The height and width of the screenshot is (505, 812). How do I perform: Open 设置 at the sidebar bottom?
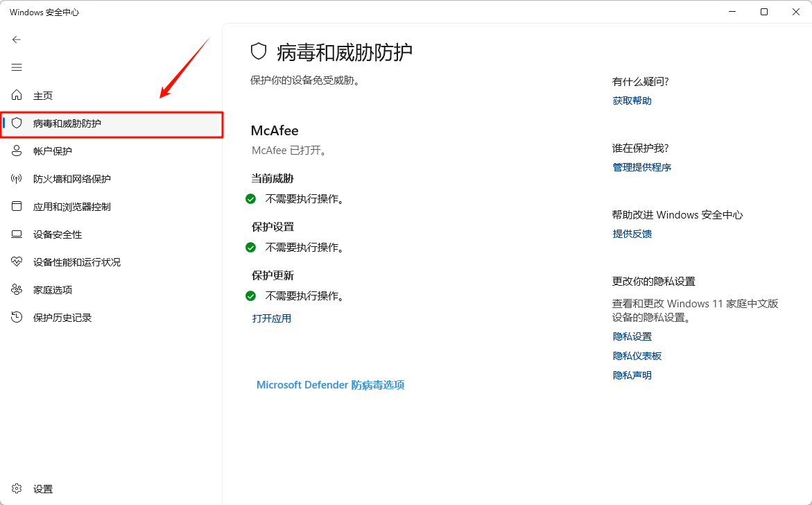click(x=112, y=489)
